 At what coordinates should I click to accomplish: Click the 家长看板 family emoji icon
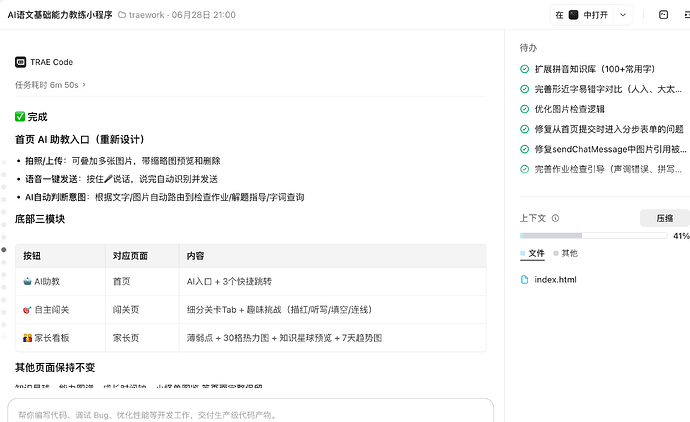(27, 338)
